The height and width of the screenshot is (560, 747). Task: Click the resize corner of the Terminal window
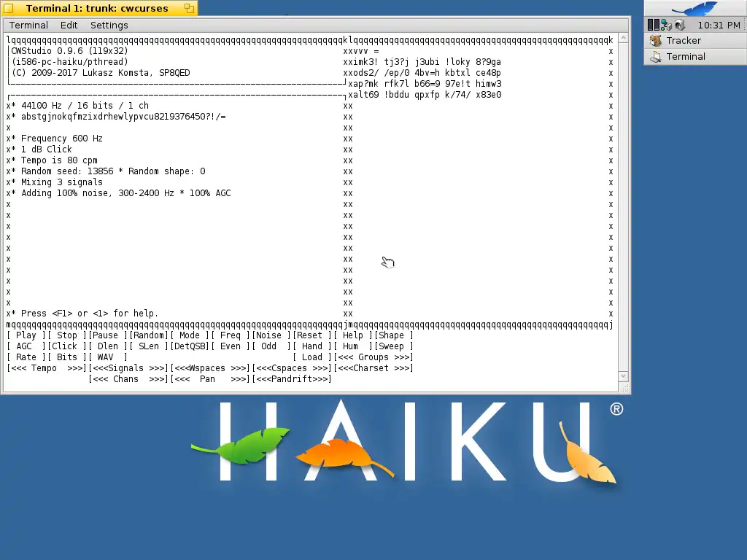pos(625,389)
